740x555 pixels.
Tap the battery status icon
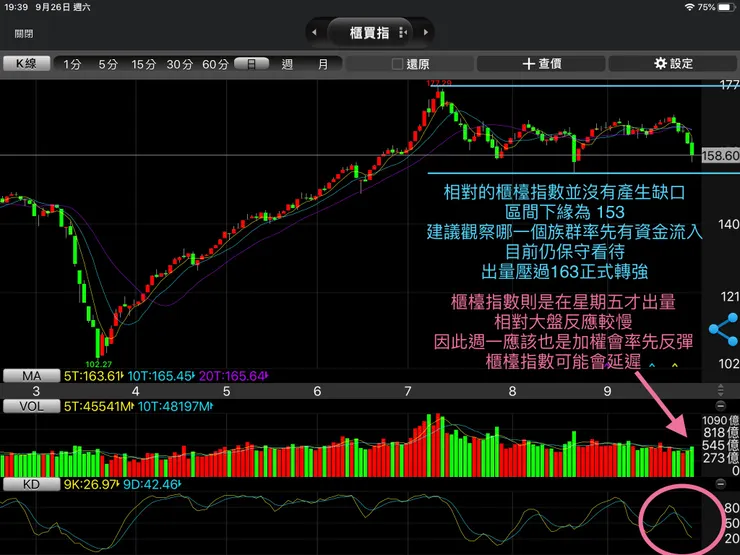(726, 7)
